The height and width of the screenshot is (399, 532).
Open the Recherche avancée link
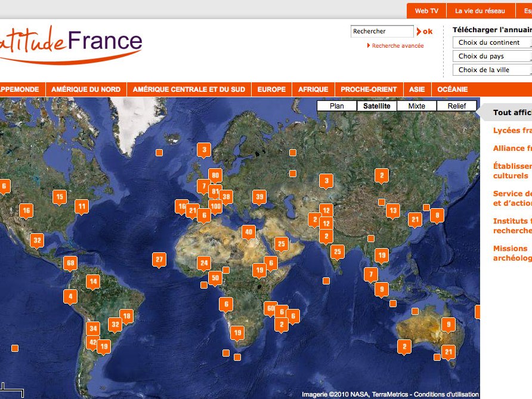397,44
